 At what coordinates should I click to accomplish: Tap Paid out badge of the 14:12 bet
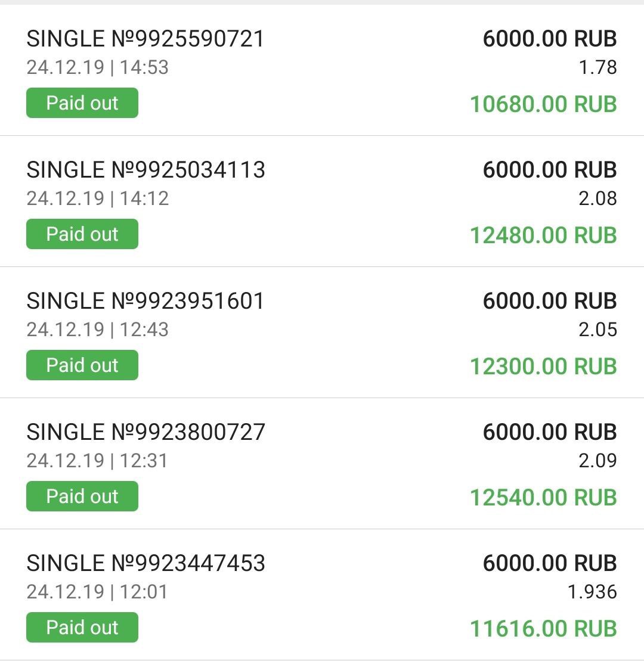coord(82,234)
